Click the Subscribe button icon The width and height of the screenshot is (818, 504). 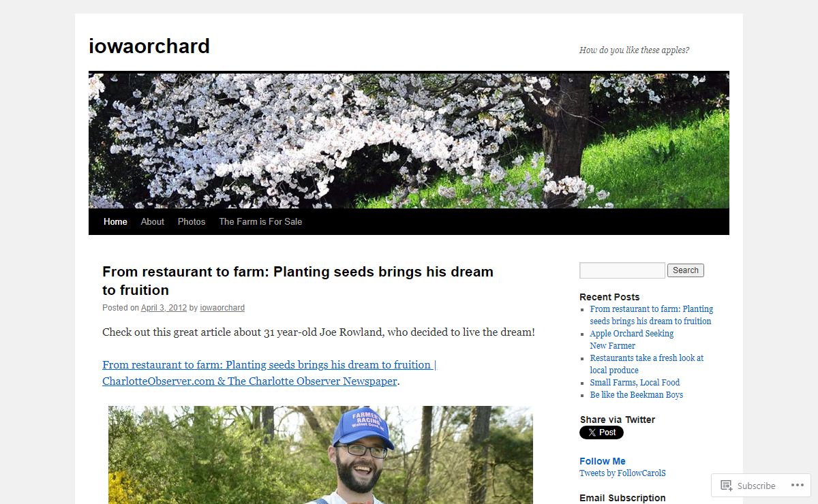coord(727,486)
